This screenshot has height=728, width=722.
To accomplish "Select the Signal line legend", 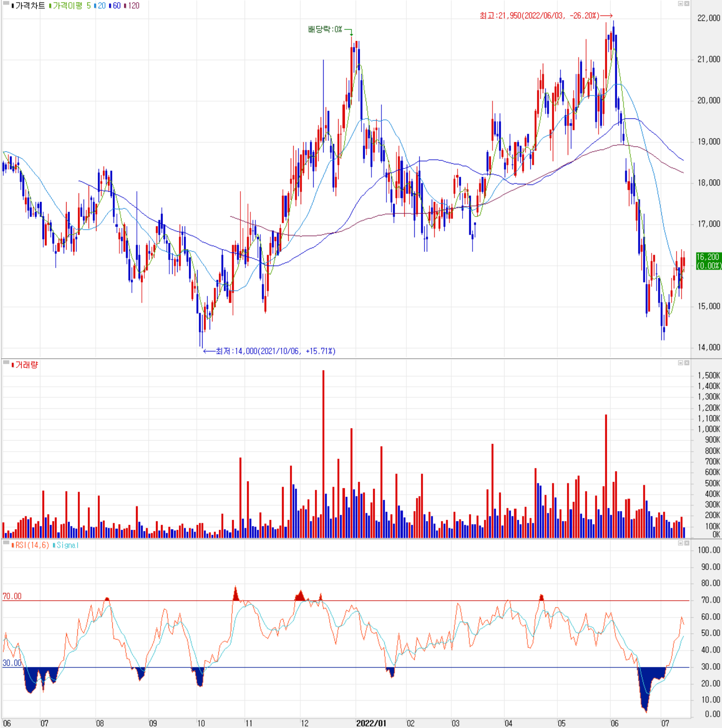I will tap(67, 545).
